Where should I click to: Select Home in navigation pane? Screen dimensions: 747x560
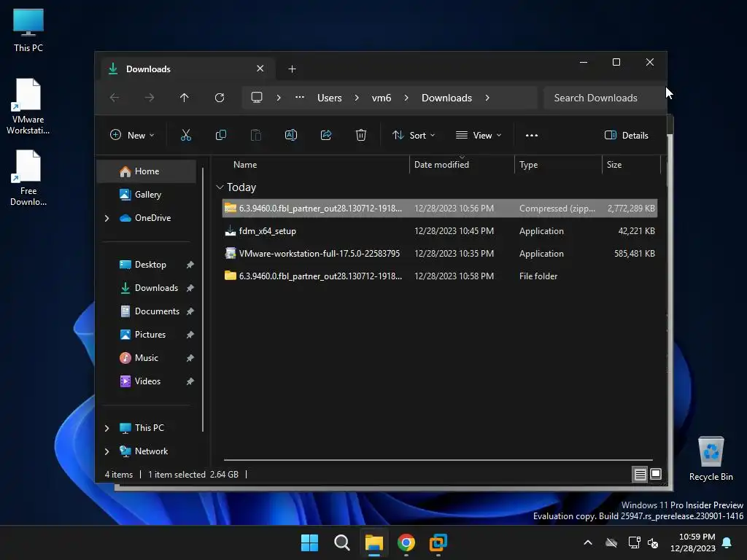pyautogui.click(x=146, y=171)
